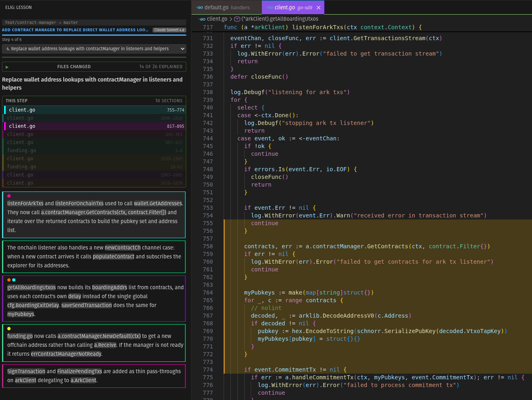Select the funding.go 10–62 section row

[x=95, y=167]
